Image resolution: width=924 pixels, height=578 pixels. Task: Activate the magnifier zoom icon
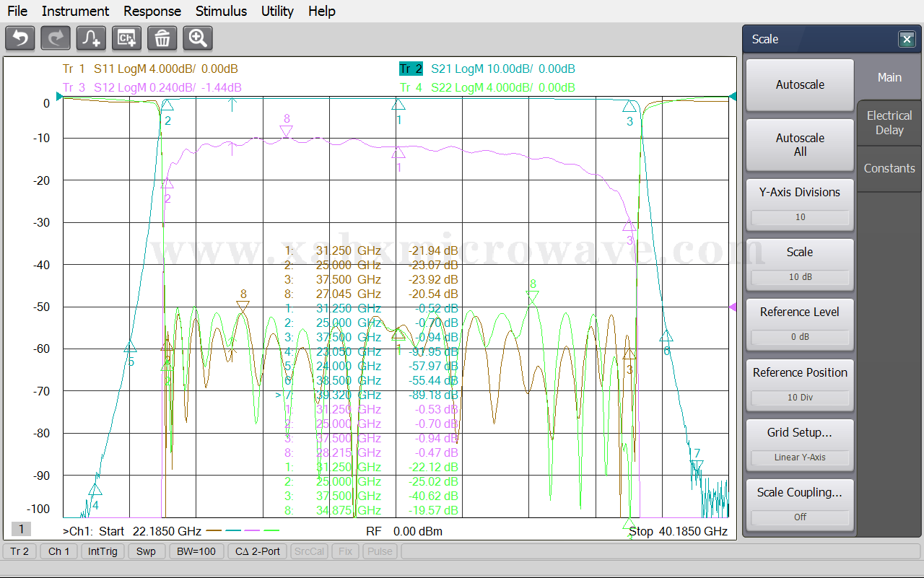(197, 38)
